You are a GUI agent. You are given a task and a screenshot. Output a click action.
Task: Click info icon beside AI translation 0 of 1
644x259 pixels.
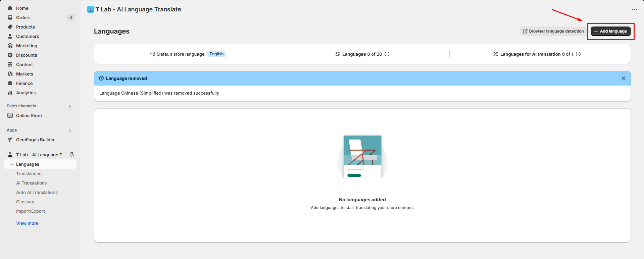[578, 54]
